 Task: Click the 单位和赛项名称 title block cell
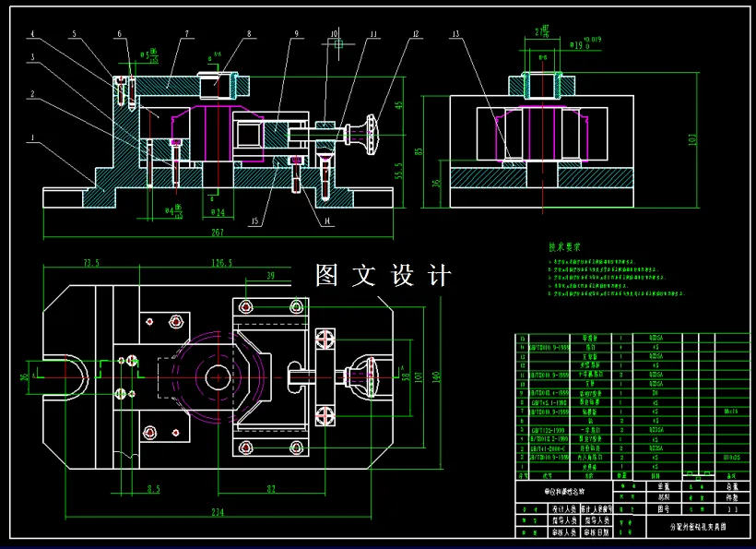pyautogui.click(x=563, y=492)
